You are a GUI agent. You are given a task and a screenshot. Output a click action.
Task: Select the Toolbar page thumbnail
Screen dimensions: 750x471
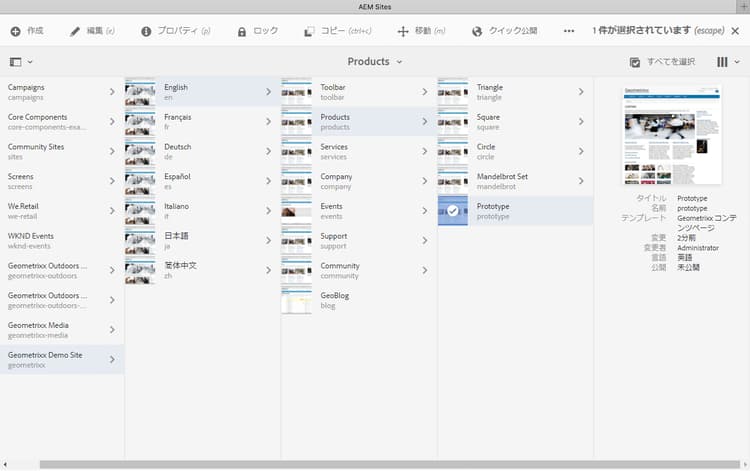coord(297,92)
